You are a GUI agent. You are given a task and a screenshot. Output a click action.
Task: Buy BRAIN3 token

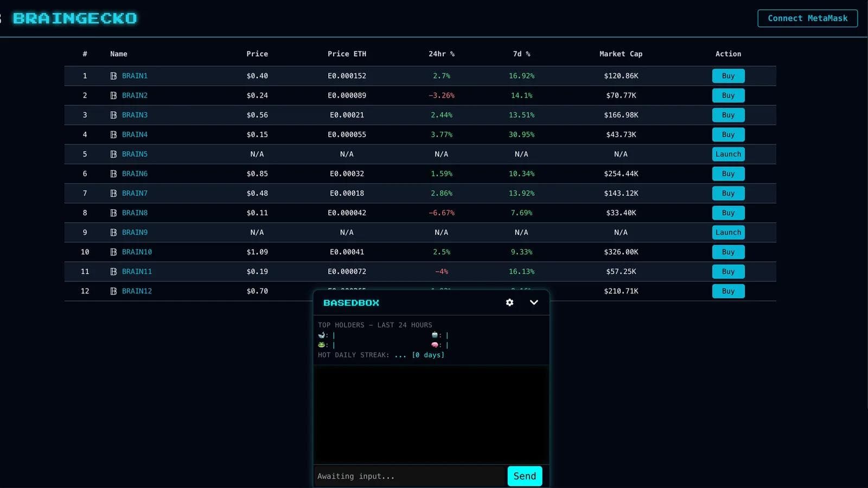click(728, 115)
